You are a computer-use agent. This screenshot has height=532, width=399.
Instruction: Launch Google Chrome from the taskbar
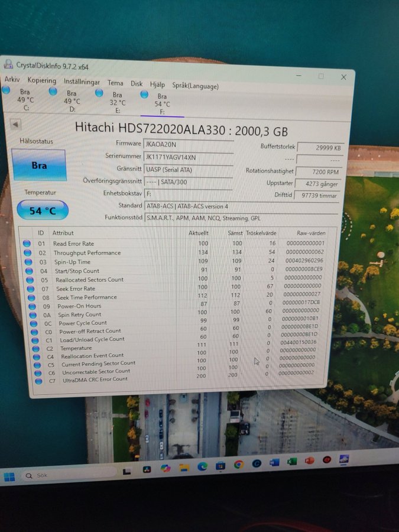point(239,464)
